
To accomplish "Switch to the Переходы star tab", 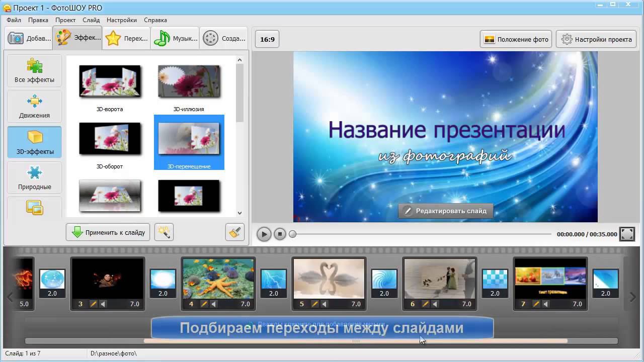I will point(126,38).
